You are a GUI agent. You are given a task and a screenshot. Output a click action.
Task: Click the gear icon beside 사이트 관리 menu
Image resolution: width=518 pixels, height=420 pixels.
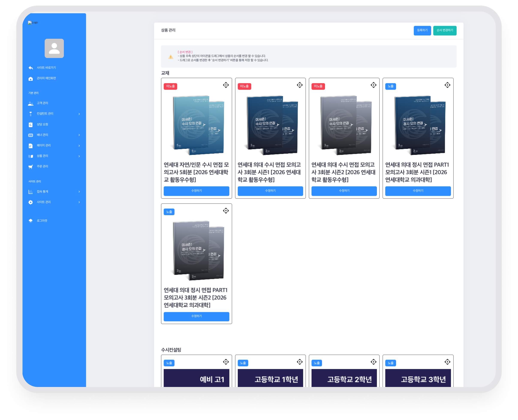pyautogui.click(x=31, y=202)
